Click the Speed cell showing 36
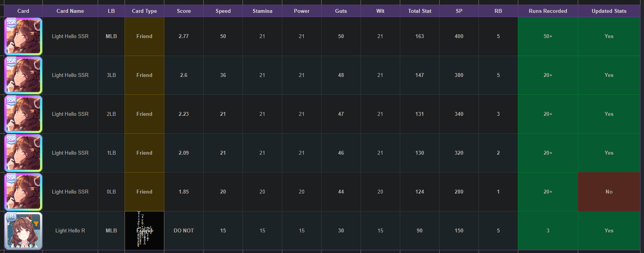 coord(223,75)
